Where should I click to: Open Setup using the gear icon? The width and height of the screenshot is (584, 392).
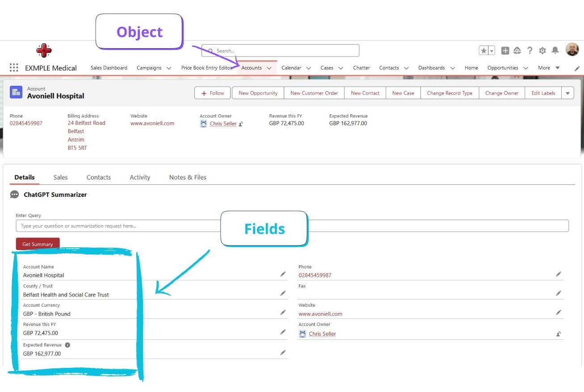tap(542, 50)
